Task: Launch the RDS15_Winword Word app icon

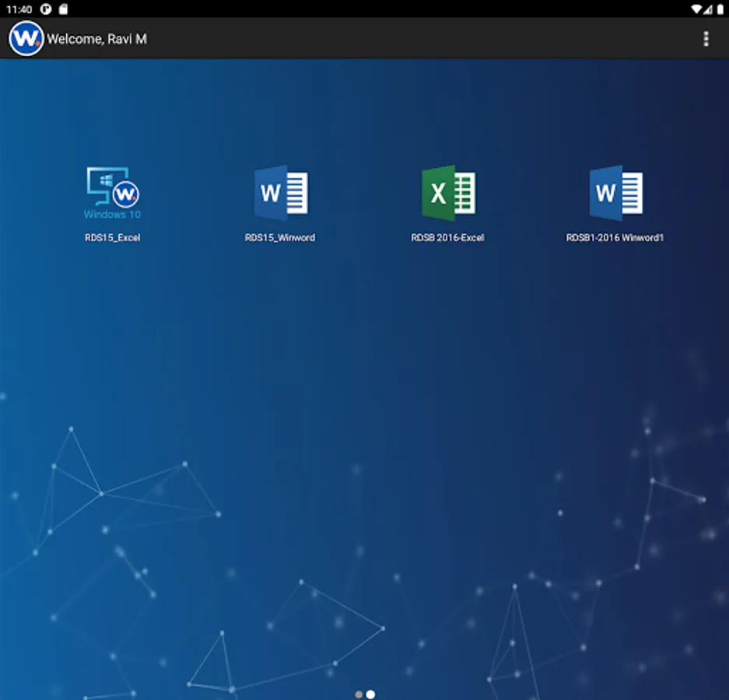Action: click(280, 193)
